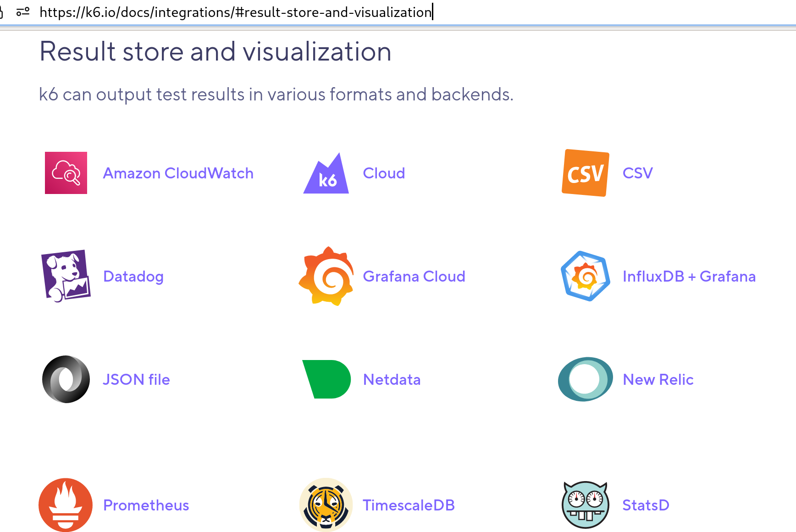Open the Amazon CloudWatch integration link
The height and width of the screenshot is (532, 796).
pos(178,173)
